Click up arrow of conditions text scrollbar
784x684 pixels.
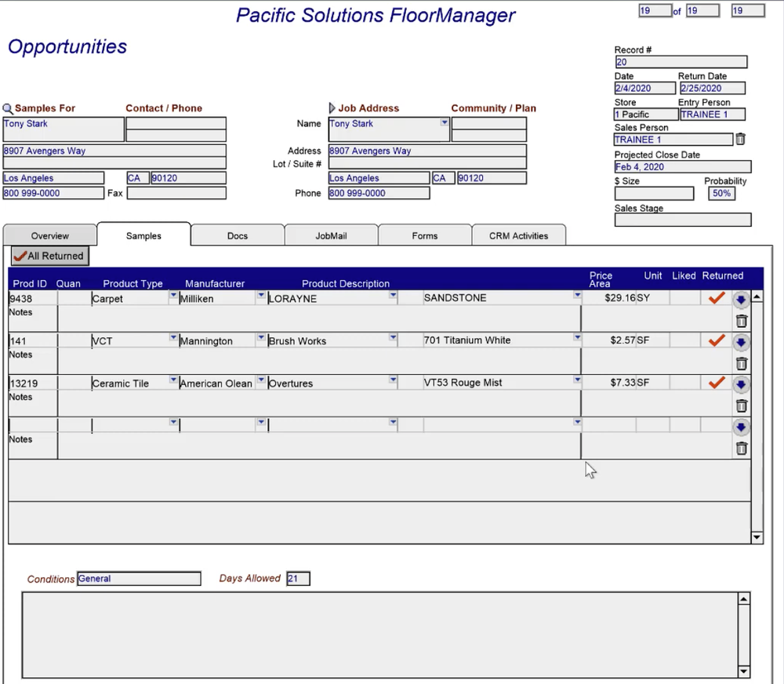click(744, 599)
